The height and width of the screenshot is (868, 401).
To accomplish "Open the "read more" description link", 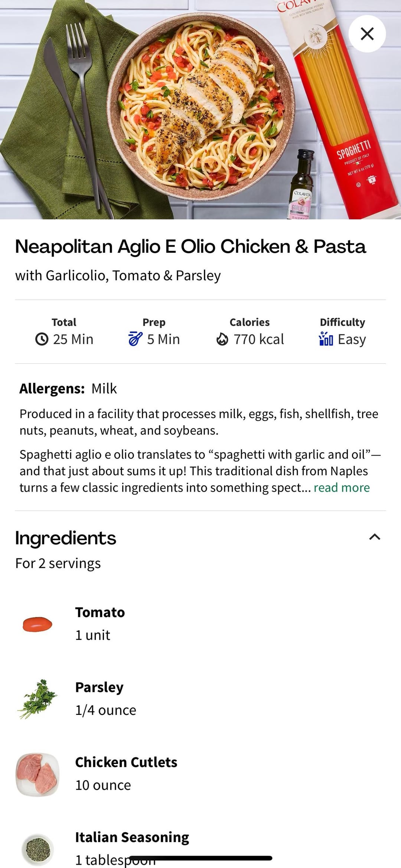I will 342,488.
